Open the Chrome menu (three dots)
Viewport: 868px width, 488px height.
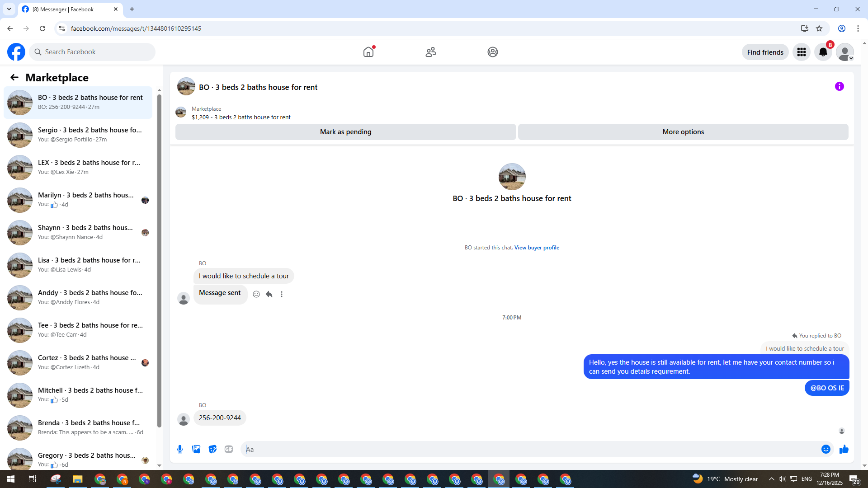coord(858,28)
